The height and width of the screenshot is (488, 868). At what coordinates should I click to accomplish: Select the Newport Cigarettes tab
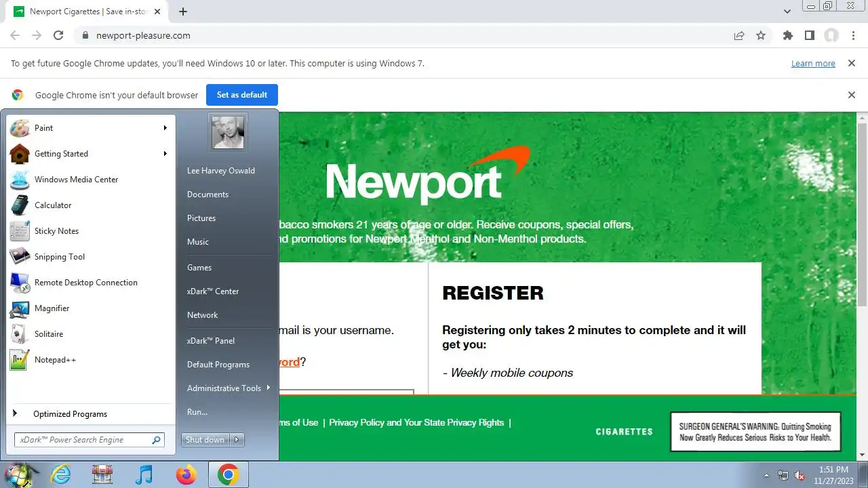click(x=88, y=12)
